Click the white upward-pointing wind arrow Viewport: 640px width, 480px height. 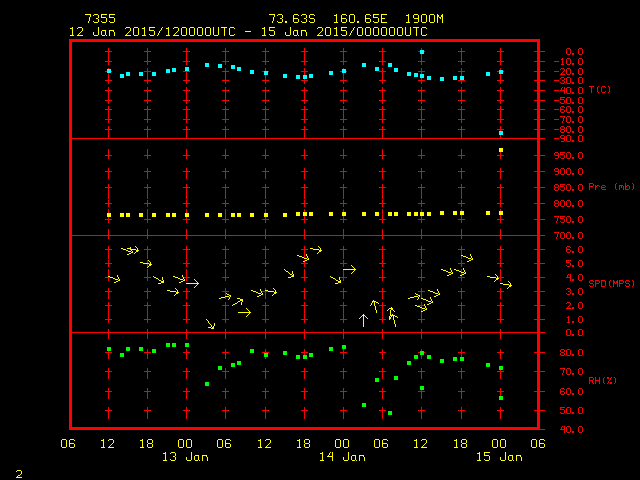(x=363, y=320)
